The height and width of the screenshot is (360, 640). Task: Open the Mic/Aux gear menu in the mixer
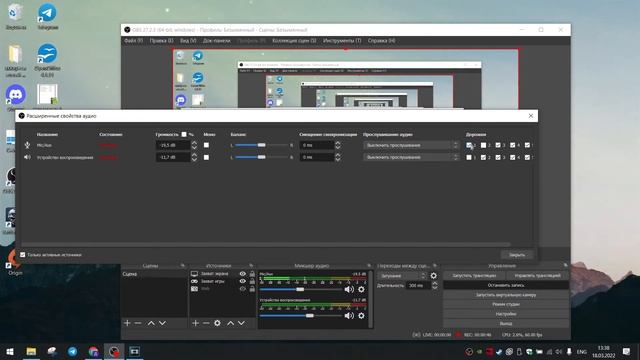point(361,289)
